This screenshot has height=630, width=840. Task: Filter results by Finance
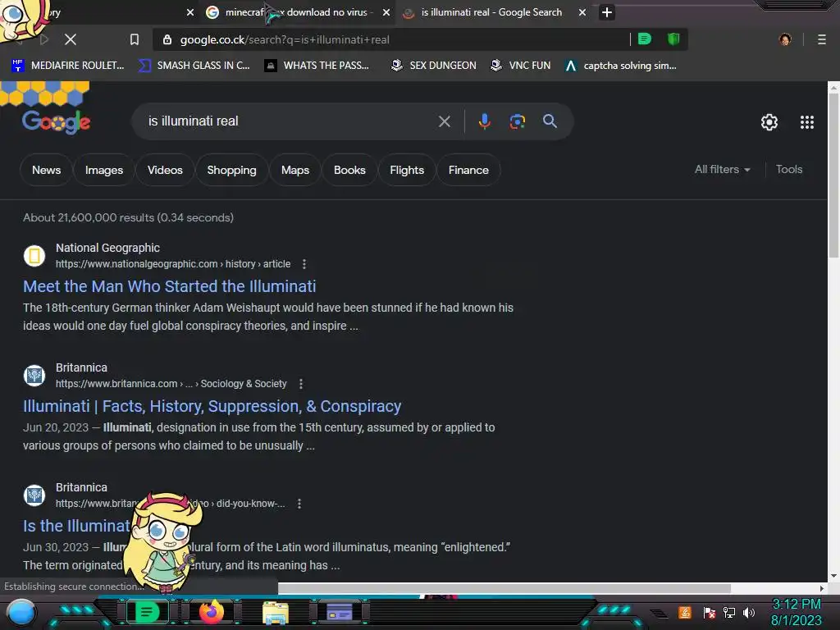pos(468,170)
